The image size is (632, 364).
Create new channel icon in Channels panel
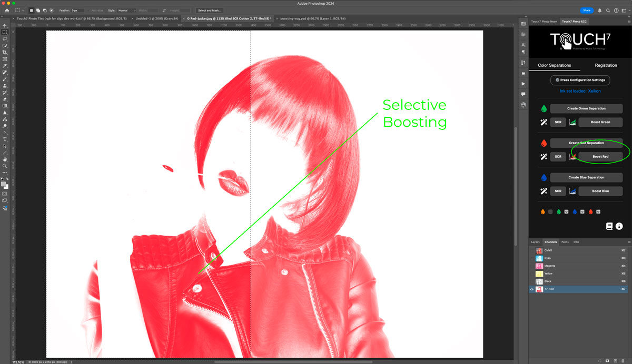click(615, 360)
